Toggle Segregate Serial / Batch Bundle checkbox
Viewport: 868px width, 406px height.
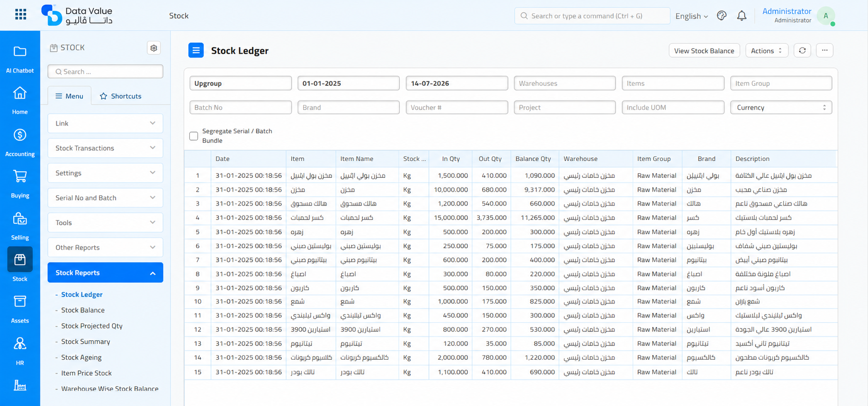coord(194,136)
